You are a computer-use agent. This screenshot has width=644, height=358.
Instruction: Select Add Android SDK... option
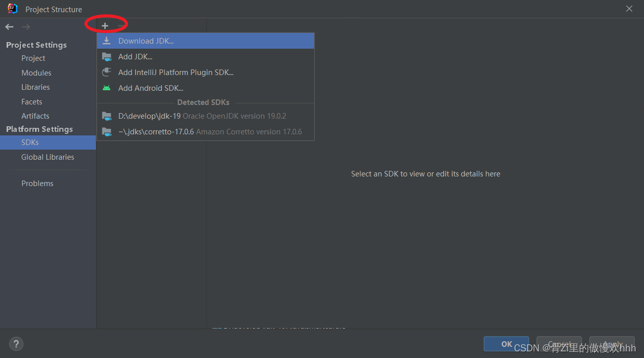coord(206,88)
